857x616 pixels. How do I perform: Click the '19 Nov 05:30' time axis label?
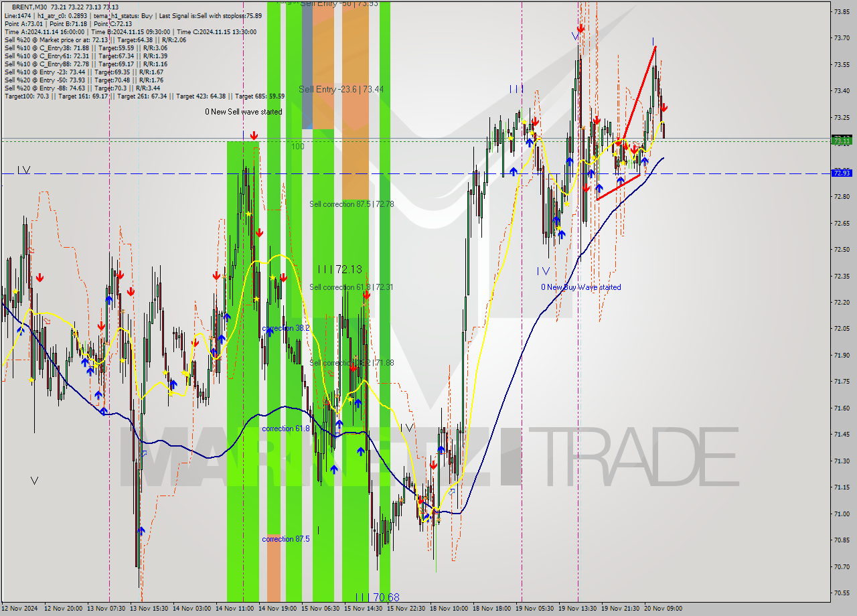[534, 609]
